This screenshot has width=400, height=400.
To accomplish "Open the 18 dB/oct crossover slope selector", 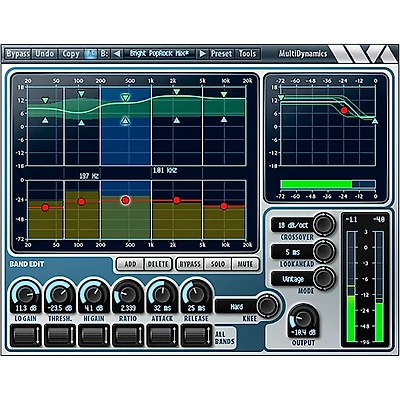I will [293, 225].
